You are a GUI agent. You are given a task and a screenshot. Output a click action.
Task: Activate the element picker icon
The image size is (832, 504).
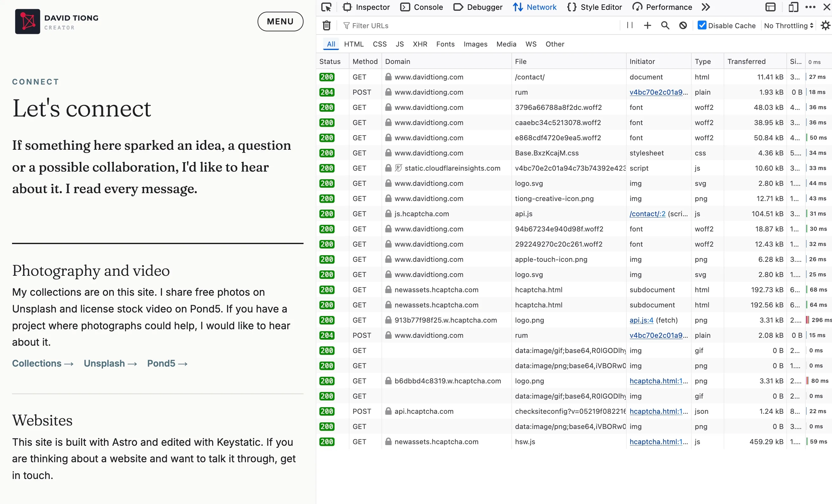pos(326,7)
